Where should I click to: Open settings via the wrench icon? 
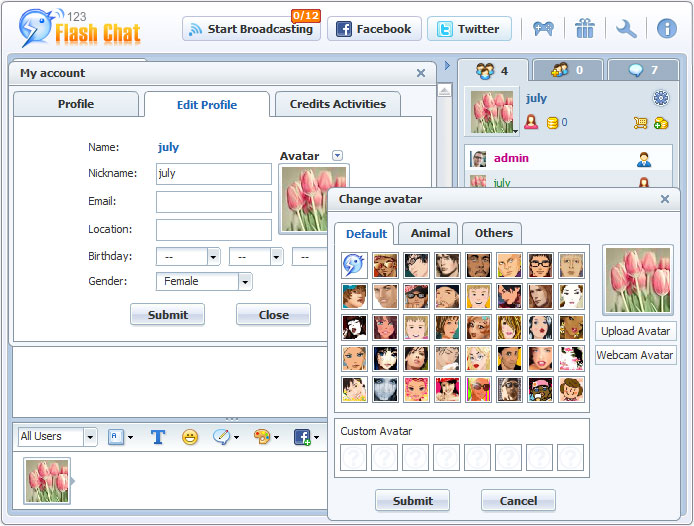[626, 29]
